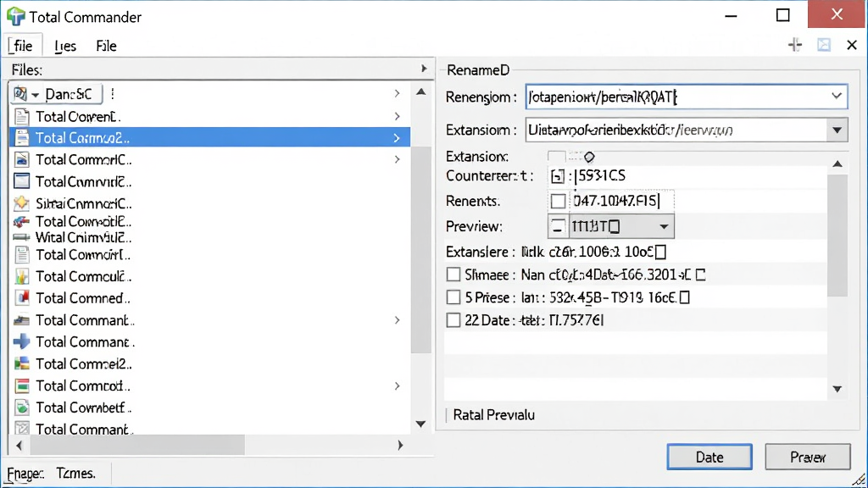Toggle the Prevriew checkbox
This screenshot has width=868, height=488.
click(x=558, y=226)
